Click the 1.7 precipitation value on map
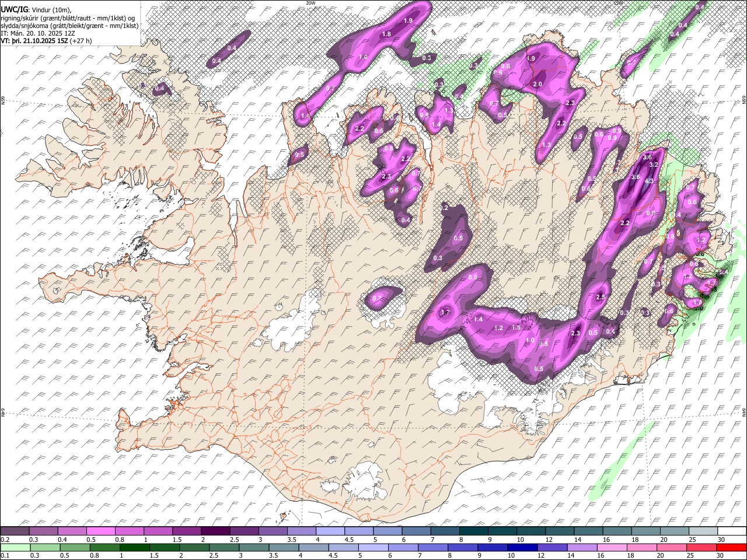Image resolution: width=747 pixels, height=560 pixels. coord(445,313)
